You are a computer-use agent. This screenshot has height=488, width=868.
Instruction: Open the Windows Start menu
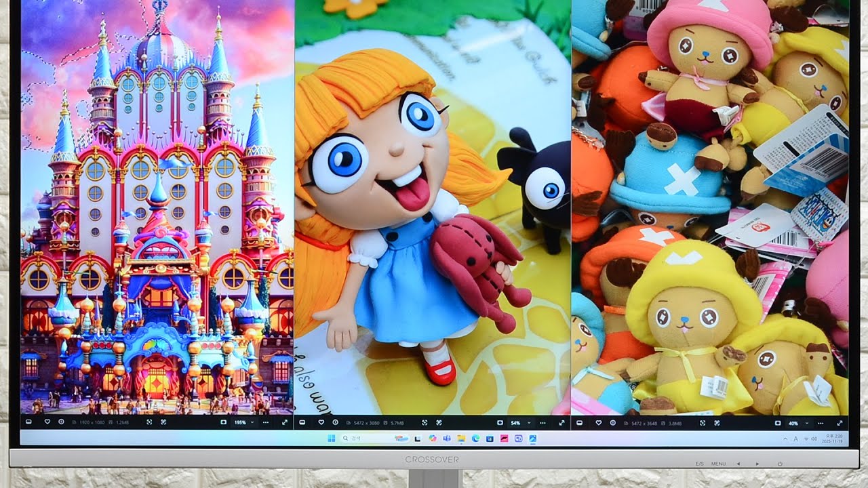tap(332, 439)
